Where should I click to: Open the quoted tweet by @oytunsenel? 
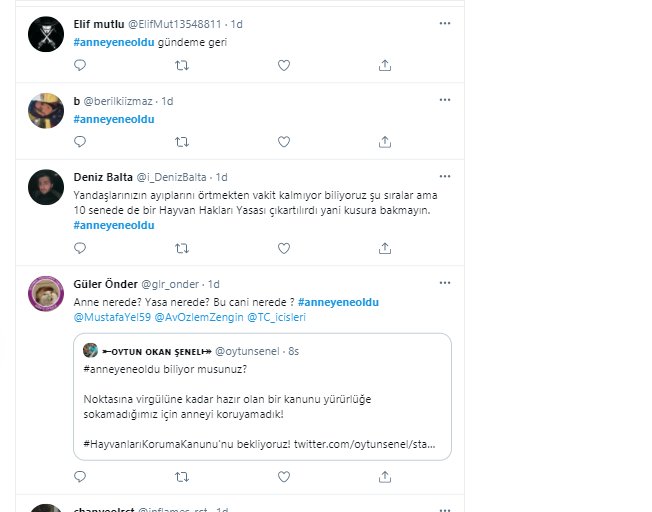[262, 397]
